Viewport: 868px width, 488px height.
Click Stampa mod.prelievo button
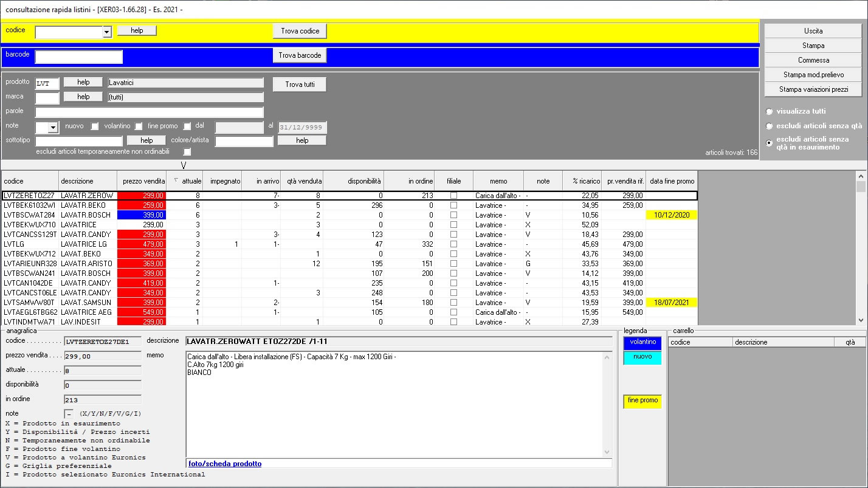813,75
